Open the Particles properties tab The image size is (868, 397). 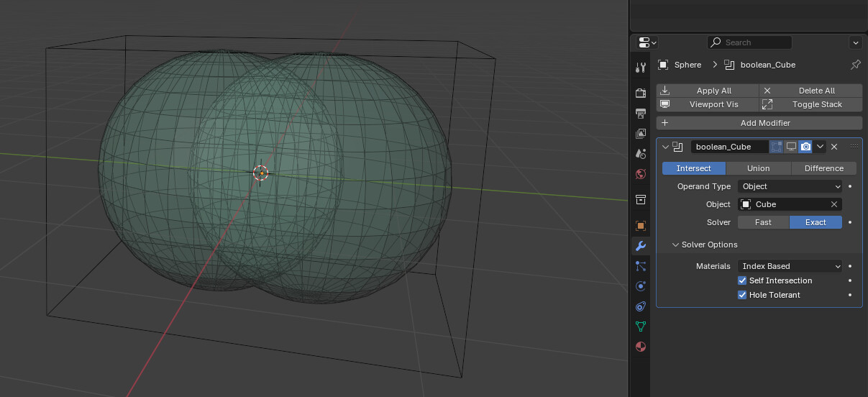click(x=640, y=266)
